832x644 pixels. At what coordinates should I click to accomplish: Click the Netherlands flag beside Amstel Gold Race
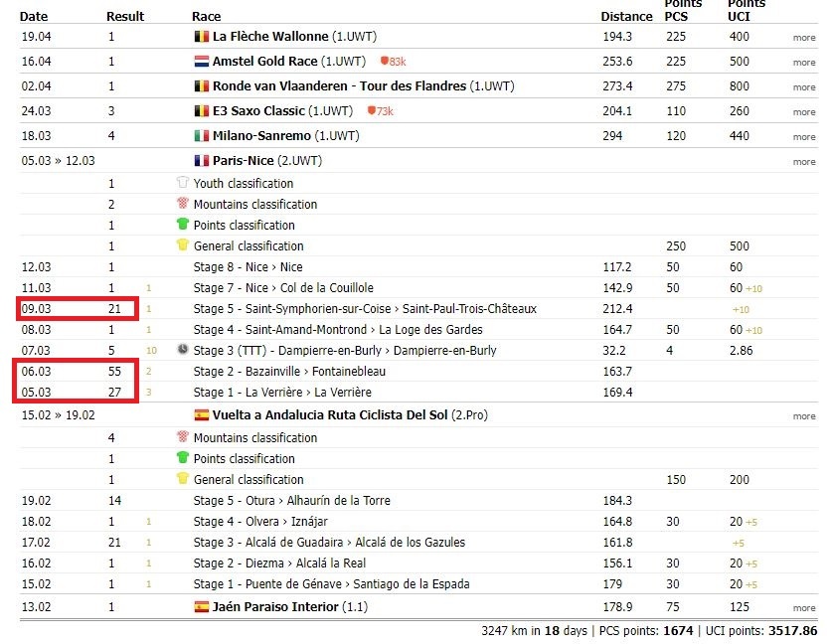201,62
